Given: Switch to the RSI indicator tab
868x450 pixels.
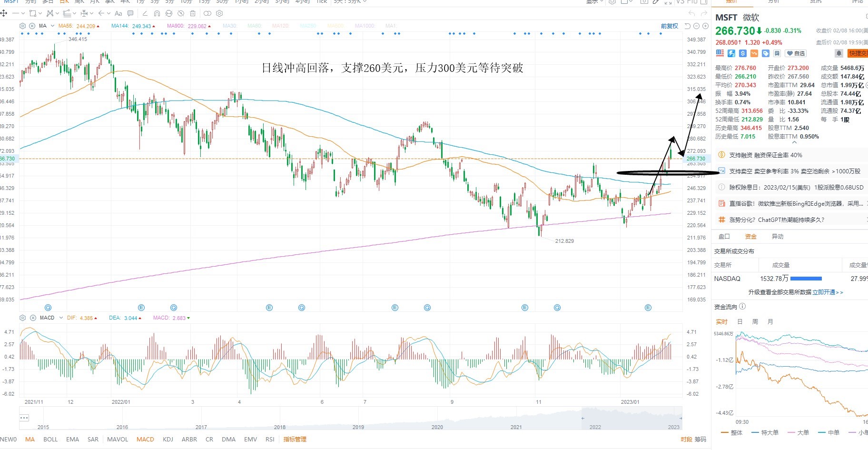Looking at the screenshot, I should coord(270,440).
